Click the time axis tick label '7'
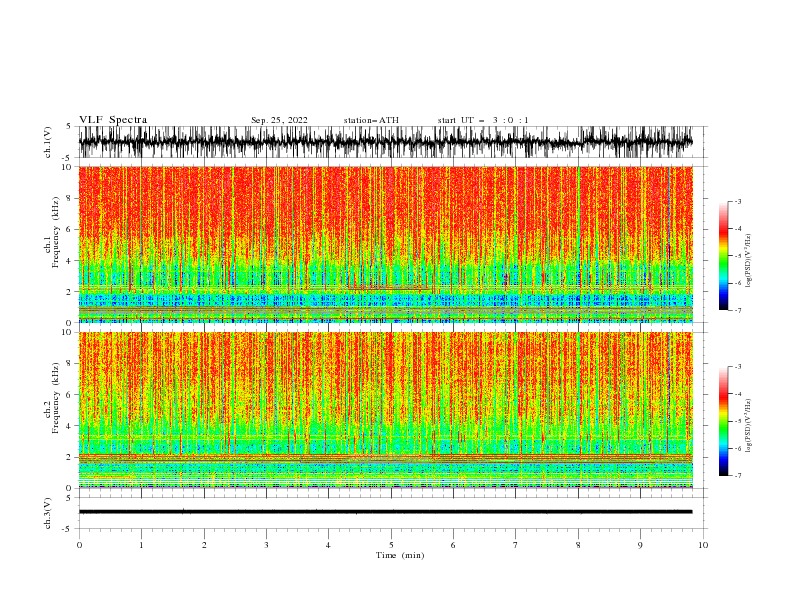This screenshot has width=792, height=612. click(x=516, y=545)
